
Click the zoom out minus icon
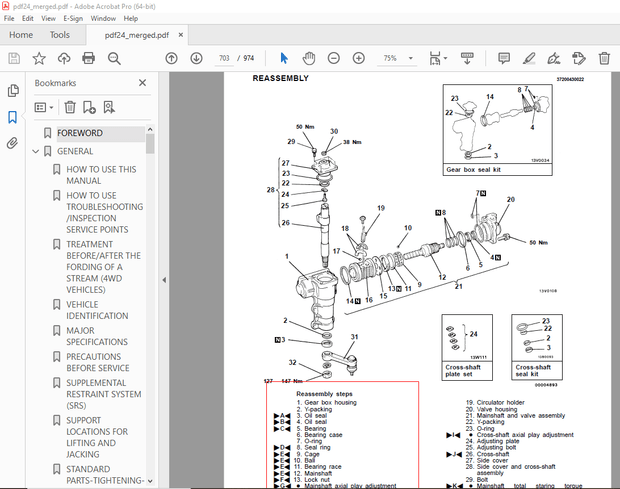(x=333, y=59)
